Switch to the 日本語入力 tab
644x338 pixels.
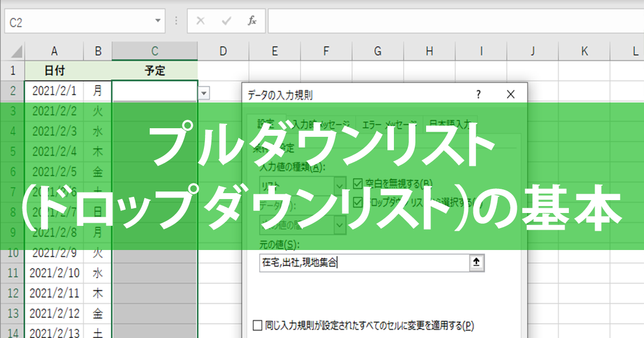click(x=450, y=124)
